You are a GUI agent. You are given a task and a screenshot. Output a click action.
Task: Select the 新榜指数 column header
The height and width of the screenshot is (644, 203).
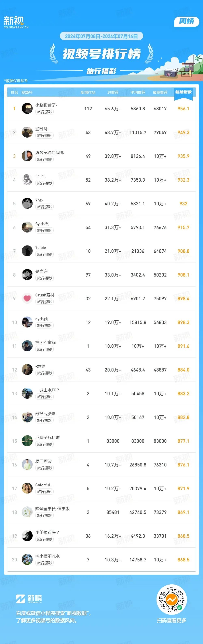tap(183, 92)
